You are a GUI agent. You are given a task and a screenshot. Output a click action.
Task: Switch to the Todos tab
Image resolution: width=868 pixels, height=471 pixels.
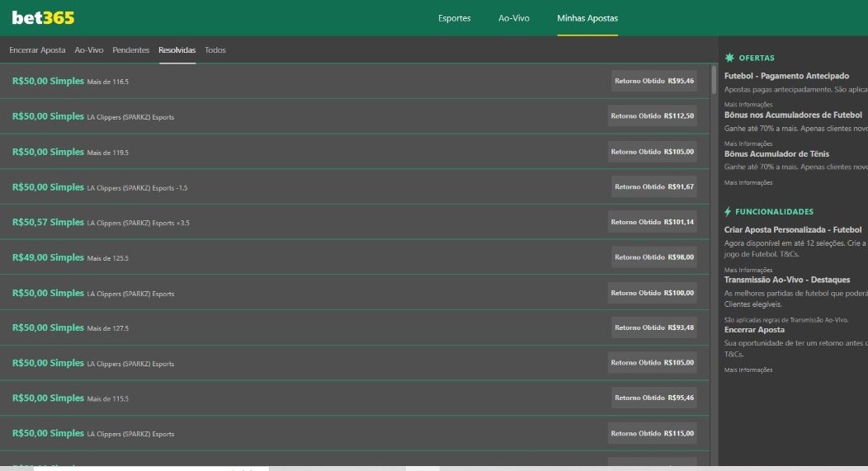coord(215,49)
